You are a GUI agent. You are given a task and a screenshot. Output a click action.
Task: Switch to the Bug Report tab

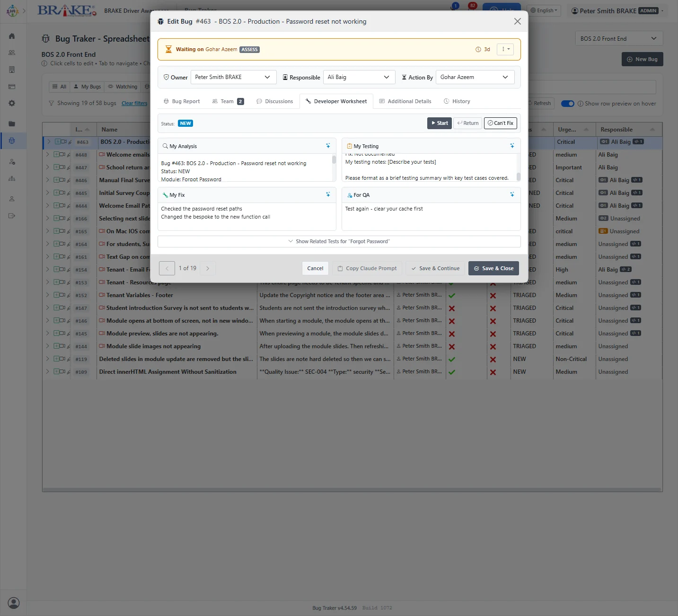coord(182,101)
